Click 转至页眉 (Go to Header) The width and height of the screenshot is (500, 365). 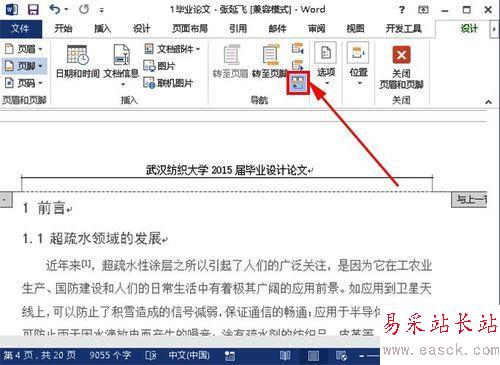(x=231, y=61)
